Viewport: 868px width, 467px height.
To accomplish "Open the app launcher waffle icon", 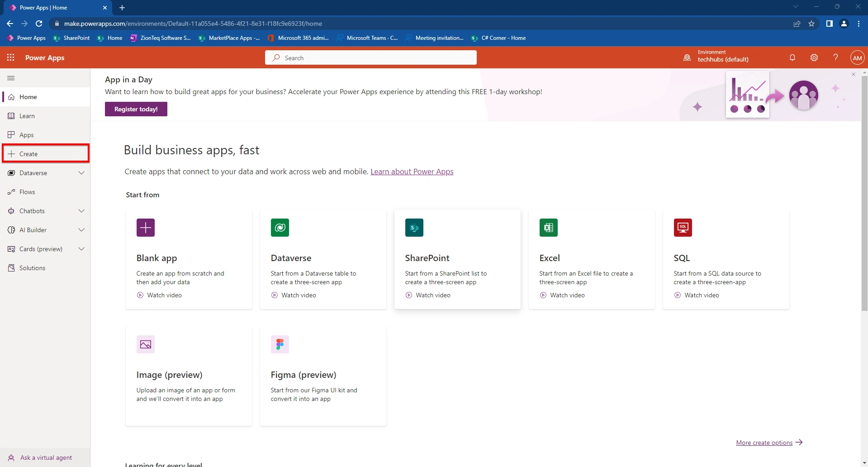I will [11, 57].
